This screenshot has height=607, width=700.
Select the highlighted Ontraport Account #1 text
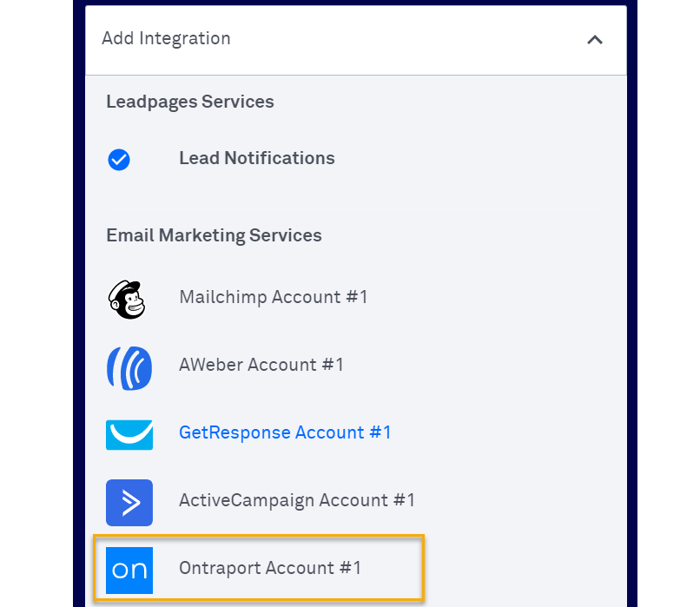point(269,568)
